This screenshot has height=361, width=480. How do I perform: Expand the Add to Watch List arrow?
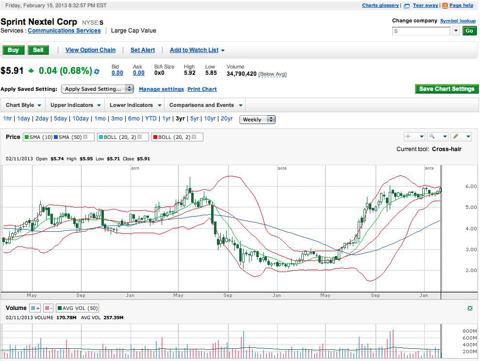click(x=223, y=50)
